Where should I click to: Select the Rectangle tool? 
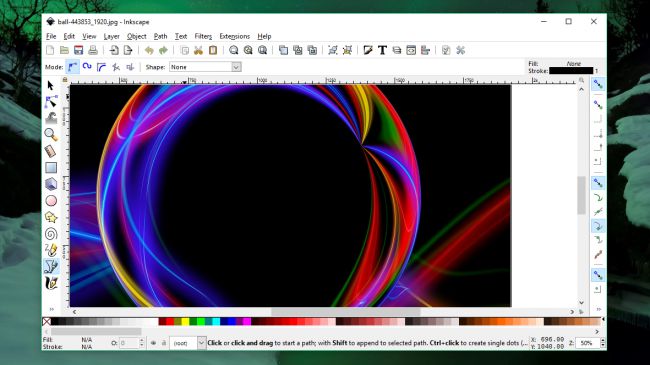pos(51,168)
